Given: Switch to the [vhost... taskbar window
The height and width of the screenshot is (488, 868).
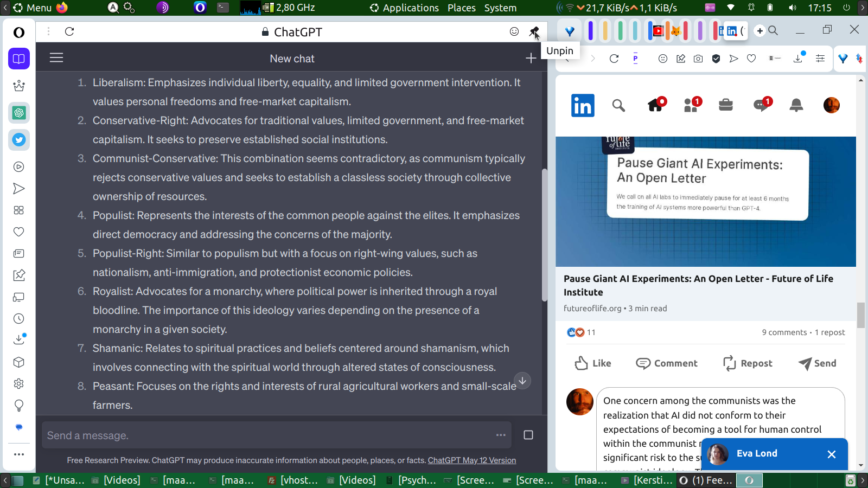Looking at the screenshot, I should point(293,480).
